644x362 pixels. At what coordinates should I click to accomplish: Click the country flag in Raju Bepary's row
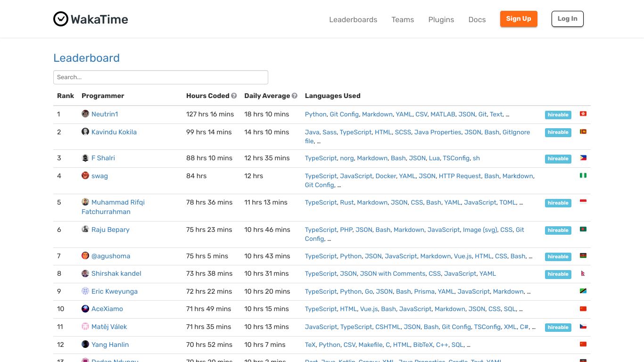pyautogui.click(x=583, y=229)
